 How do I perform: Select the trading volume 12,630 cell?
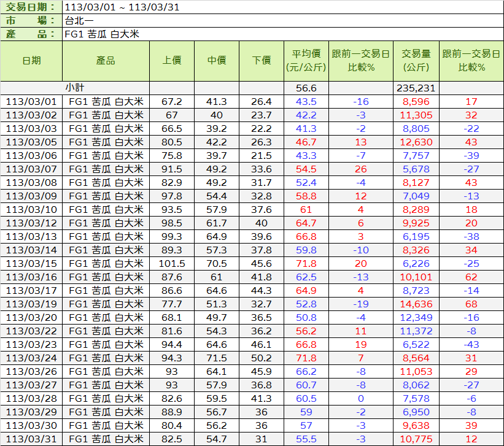point(417,142)
